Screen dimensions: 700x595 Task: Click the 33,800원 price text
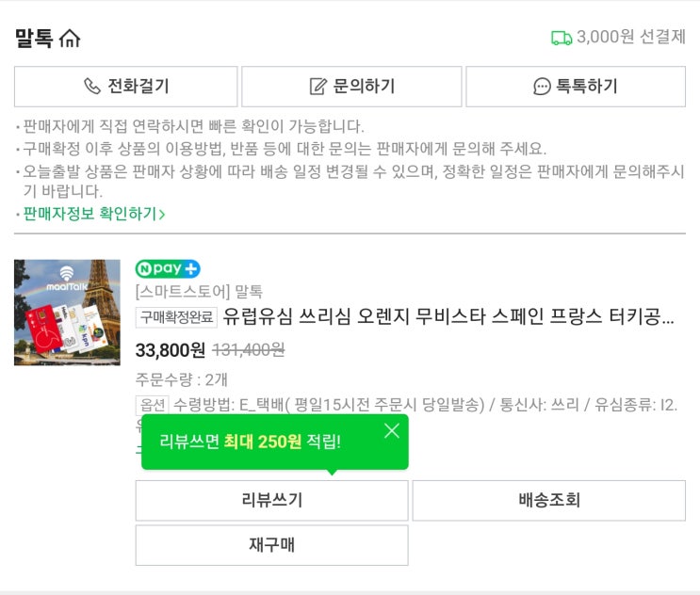(x=171, y=350)
